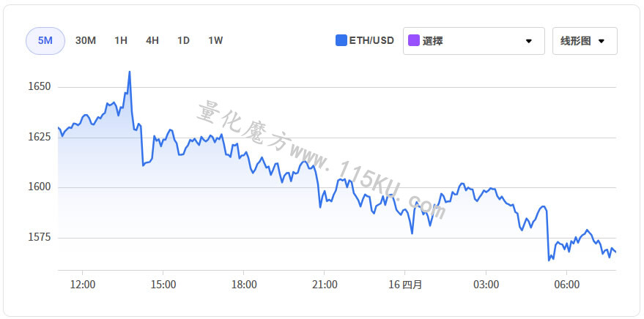Switch to the 30M timeframe
The image size is (644, 319).
(x=86, y=41)
